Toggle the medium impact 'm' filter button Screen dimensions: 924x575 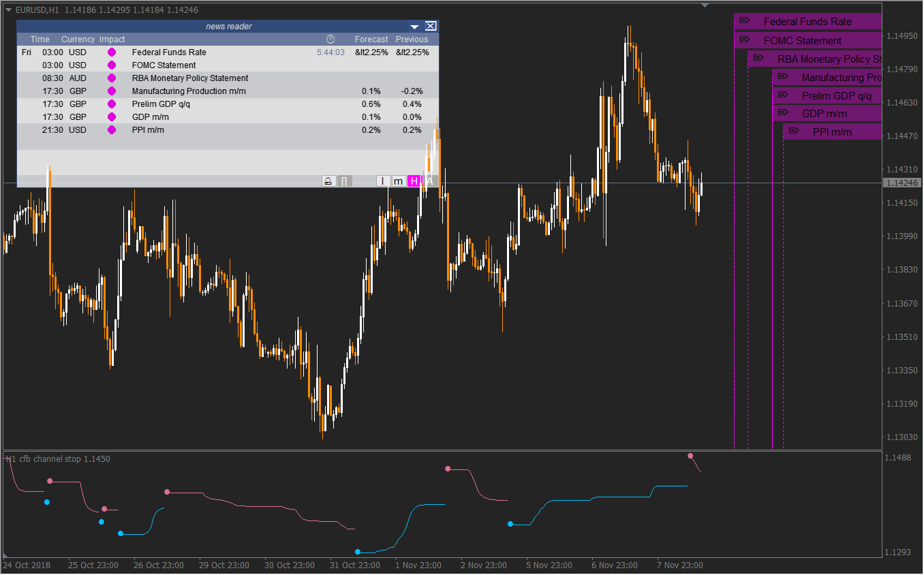(398, 181)
